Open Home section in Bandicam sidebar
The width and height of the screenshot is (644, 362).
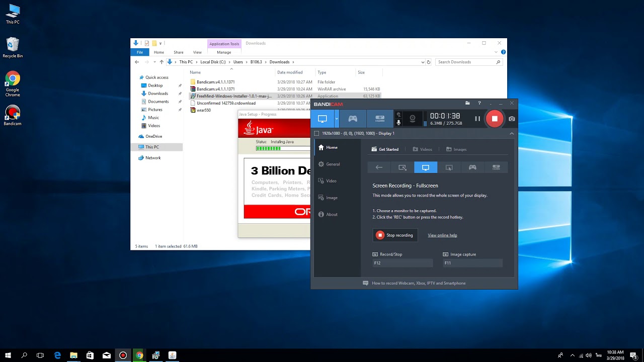point(337,147)
